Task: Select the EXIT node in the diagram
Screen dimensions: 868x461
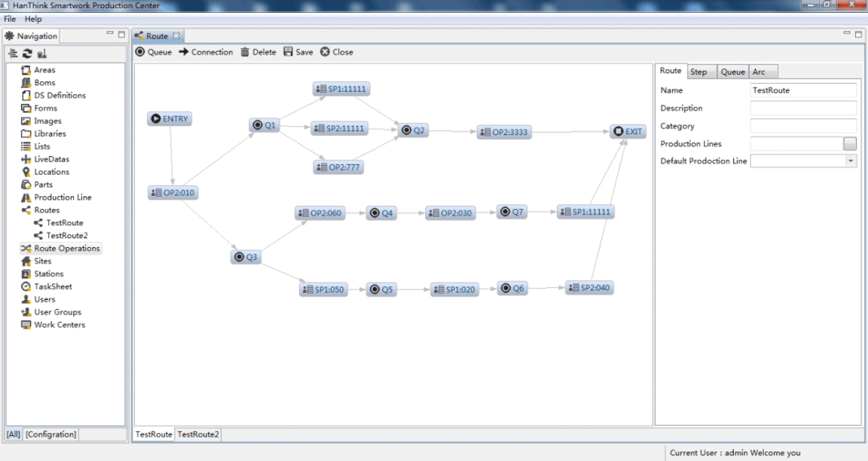Action: [628, 131]
